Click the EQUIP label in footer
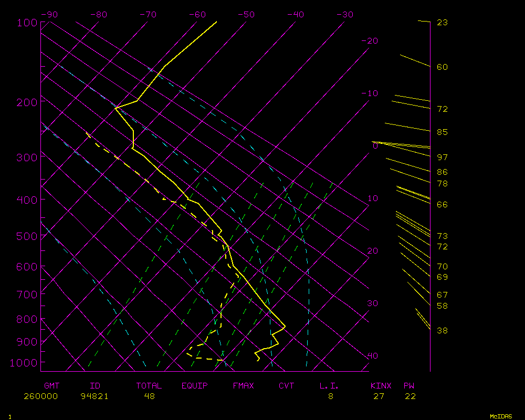The image size is (525, 420). (x=195, y=385)
